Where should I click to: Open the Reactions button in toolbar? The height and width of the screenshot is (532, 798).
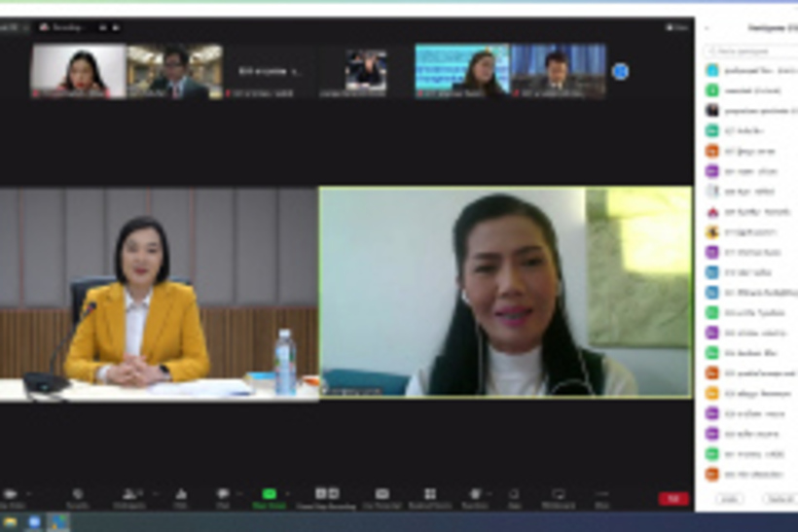(x=475, y=498)
